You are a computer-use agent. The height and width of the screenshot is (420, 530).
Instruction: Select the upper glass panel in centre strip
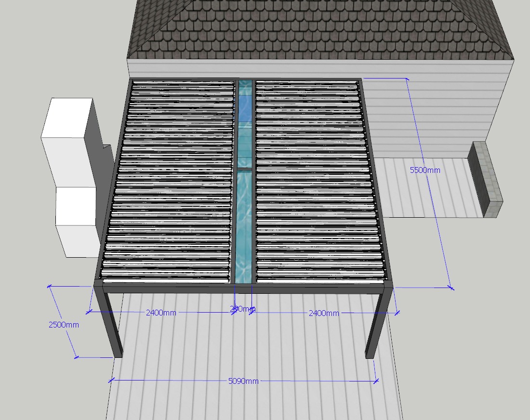pyautogui.click(x=245, y=124)
